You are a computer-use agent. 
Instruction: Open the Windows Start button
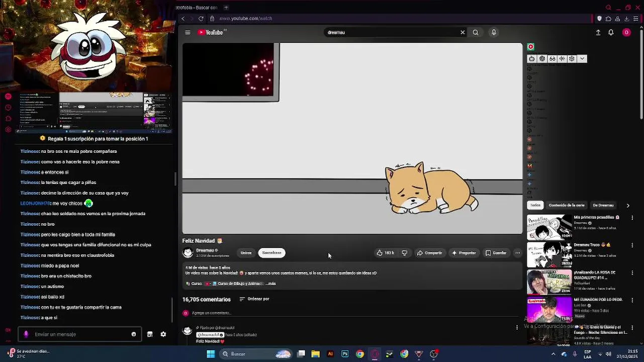click(x=211, y=354)
